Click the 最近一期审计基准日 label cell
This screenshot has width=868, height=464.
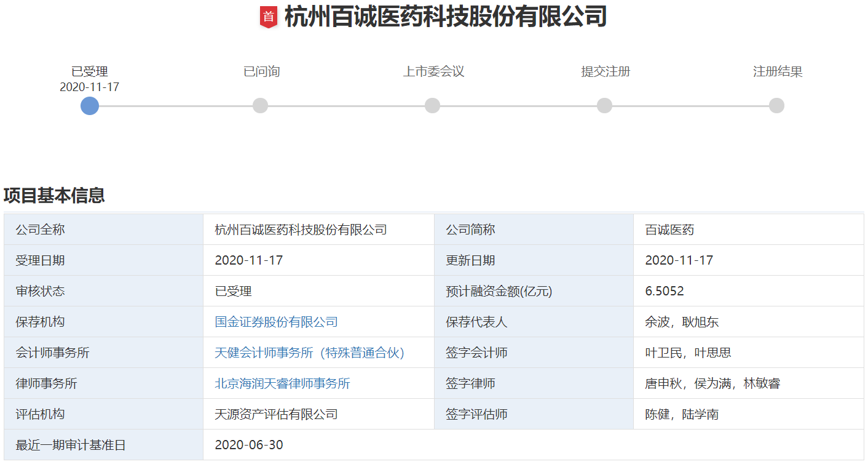pyautogui.click(x=104, y=445)
